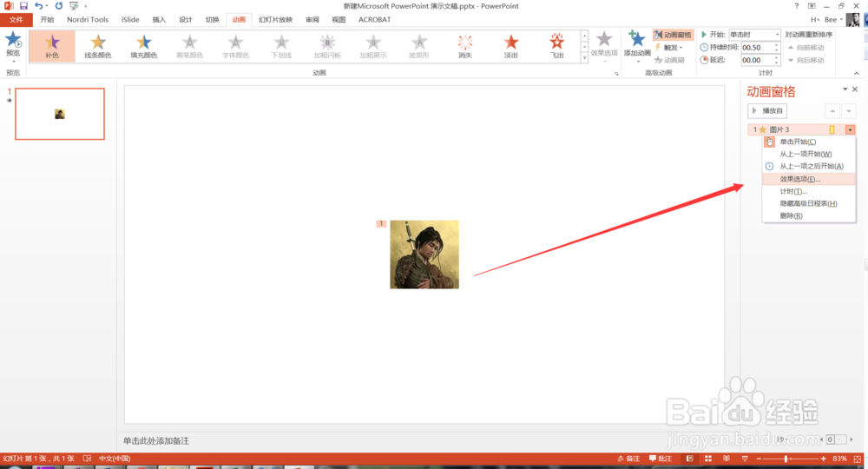The width and height of the screenshot is (868, 469).
Task: Toggle 备注 notes in status bar
Action: [x=628, y=459]
